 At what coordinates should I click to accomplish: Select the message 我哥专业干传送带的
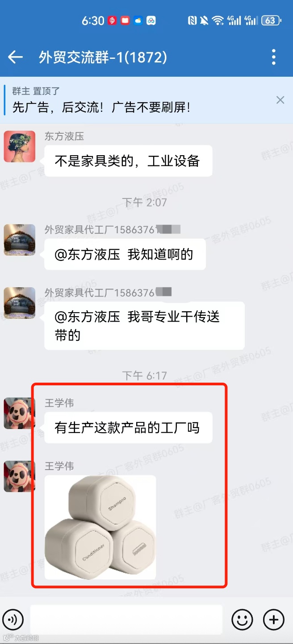click(144, 326)
